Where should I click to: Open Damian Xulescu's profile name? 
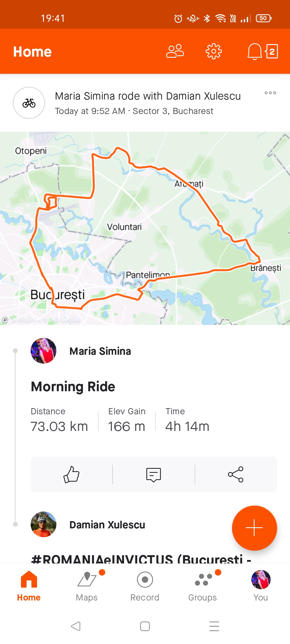[107, 525]
